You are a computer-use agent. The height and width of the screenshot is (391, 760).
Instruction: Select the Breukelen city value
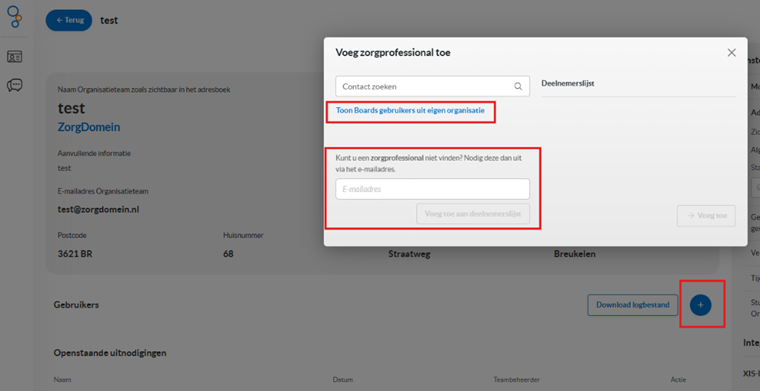coord(575,253)
